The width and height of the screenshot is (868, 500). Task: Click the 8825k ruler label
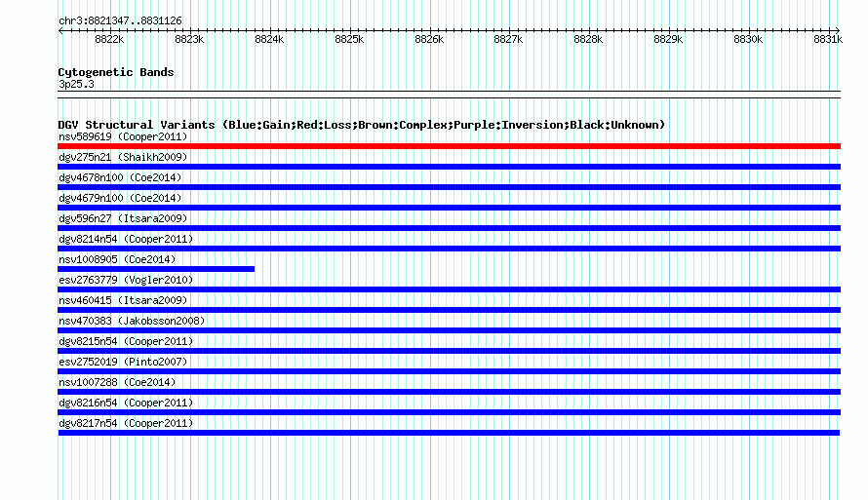pyautogui.click(x=349, y=39)
